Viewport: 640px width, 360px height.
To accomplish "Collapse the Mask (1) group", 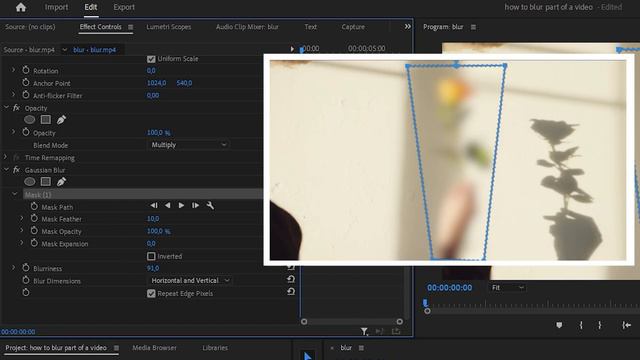I will 15,194.
